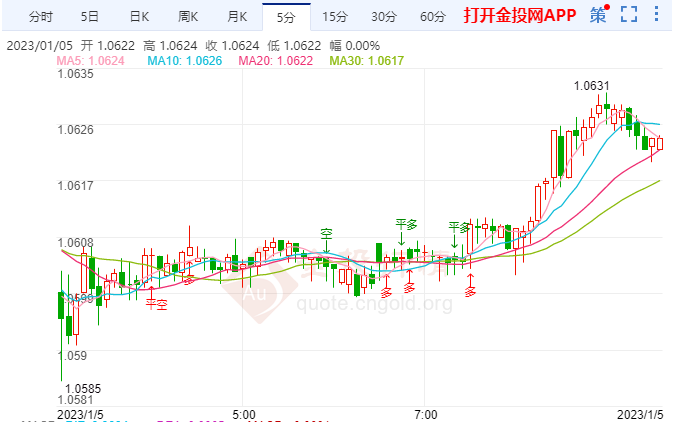
Task: Choose the 30分 interval tab
Action: point(384,17)
